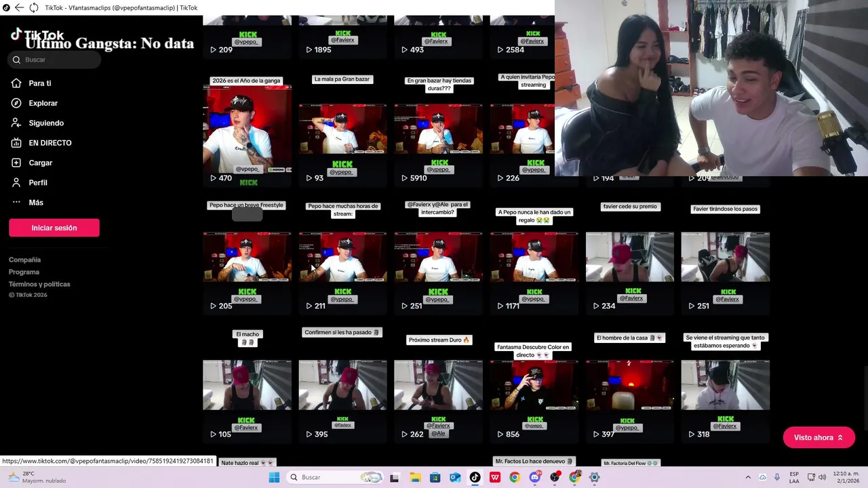Open Programa footer link
The width and height of the screenshot is (868, 488).
(24, 272)
